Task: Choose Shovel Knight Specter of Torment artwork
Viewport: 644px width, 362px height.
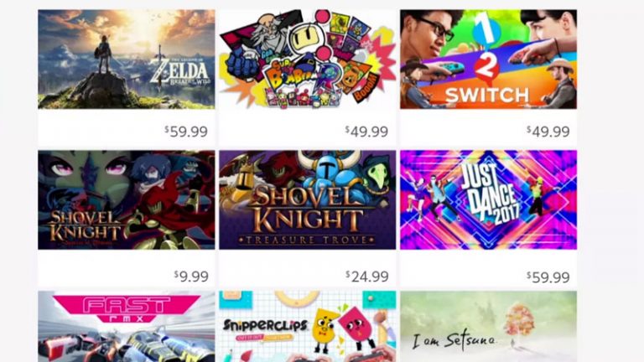Action: (126, 200)
